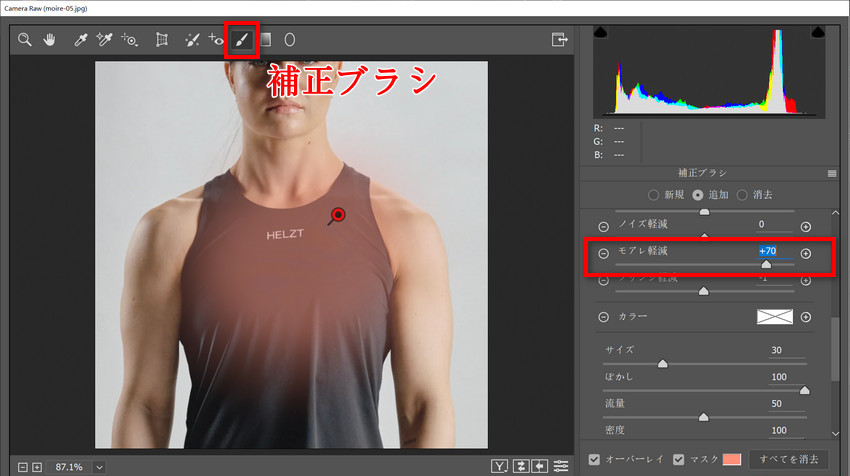This screenshot has height=476, width=850.
Task: Click the 流量 value 50 field
Action: point(786,403)
